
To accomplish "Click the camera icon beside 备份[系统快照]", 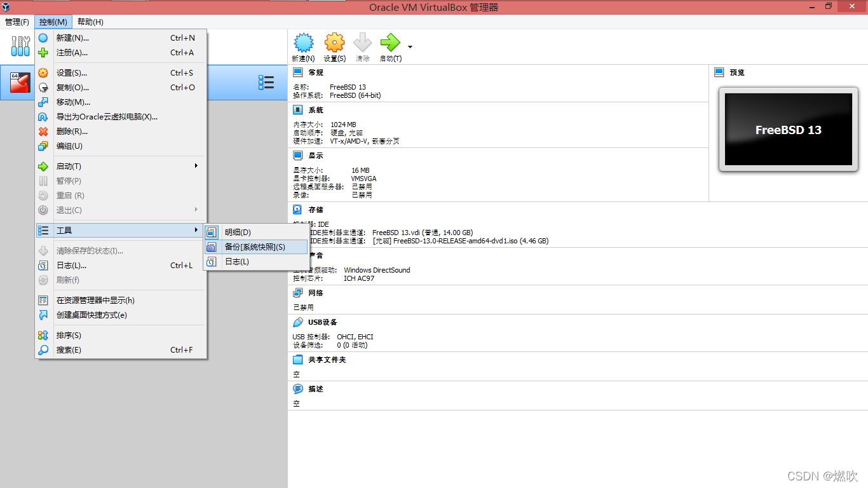I will tap(212, 247).
